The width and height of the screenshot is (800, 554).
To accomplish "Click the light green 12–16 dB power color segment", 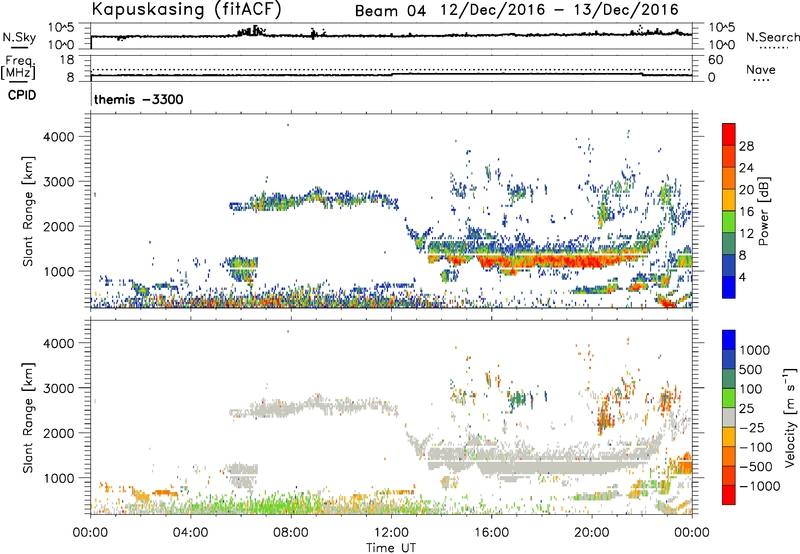I will [x=729, y=221].
